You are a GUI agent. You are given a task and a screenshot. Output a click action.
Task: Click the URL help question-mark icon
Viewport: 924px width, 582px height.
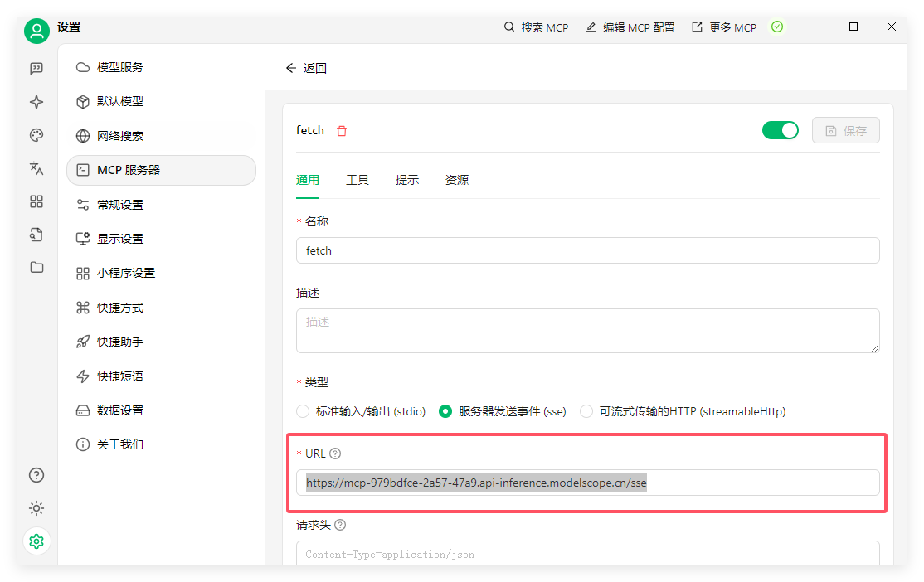[335, 453]
